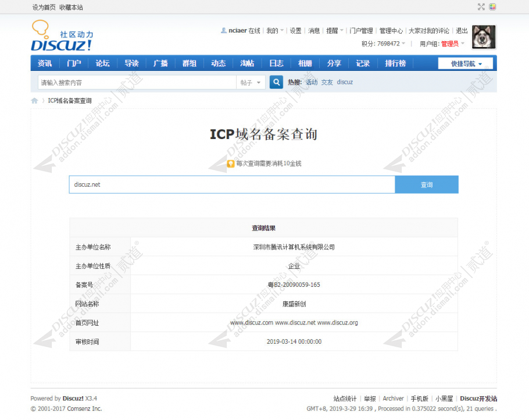
Task: Switch to 手机版 footer link
Action: tap(419, 398)
